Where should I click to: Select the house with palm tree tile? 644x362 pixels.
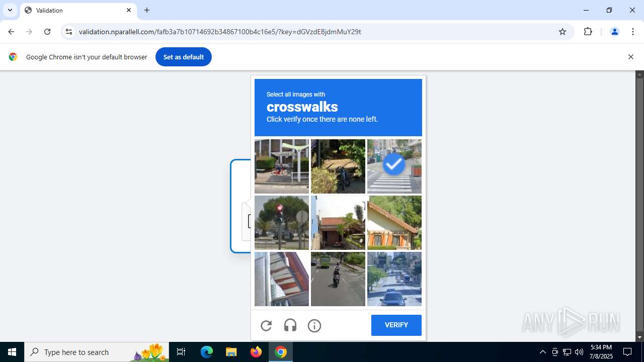coord(338,223)
